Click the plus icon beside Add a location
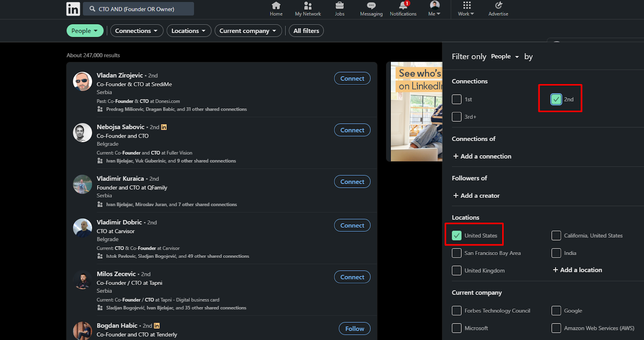This screenshot has width=644, height=340. pyautogui.click(x=555, y=270)
